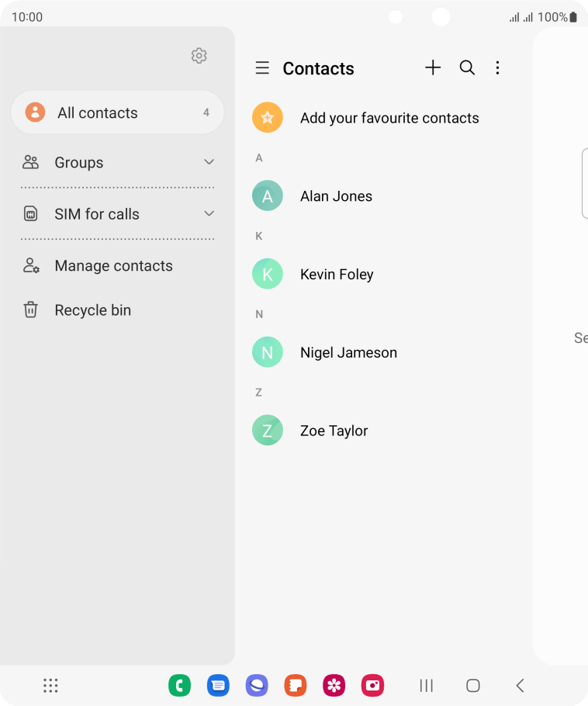
Task: Tap the Home navigation button
Action: (472, 685)
